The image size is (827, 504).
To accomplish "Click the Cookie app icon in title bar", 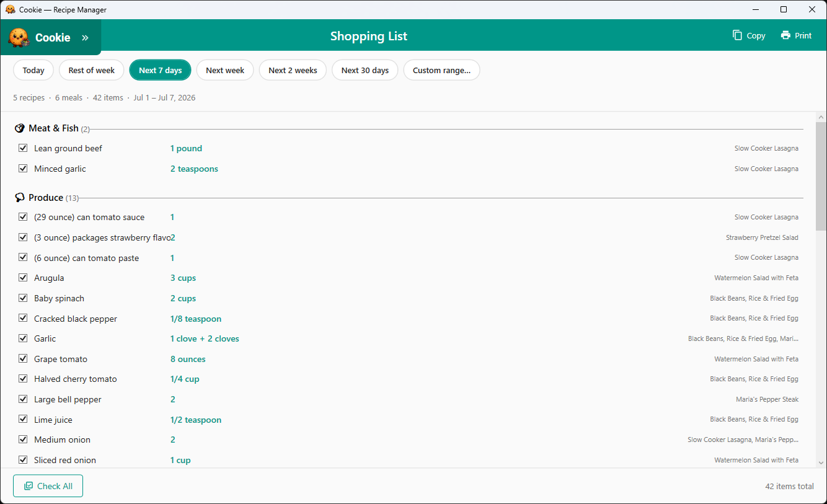I will [10, 9].
